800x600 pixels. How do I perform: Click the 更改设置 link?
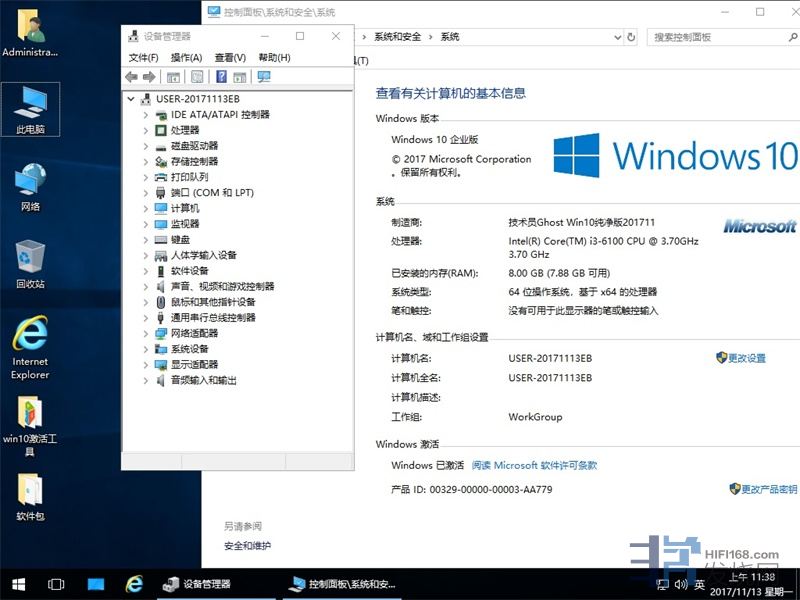pyautogui.click(x=746, y=358)
